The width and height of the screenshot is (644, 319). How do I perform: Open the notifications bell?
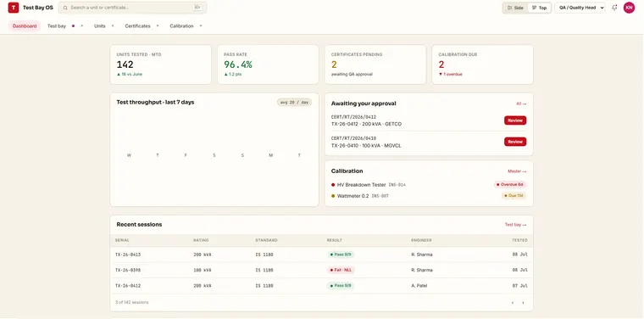click(614, 8)
